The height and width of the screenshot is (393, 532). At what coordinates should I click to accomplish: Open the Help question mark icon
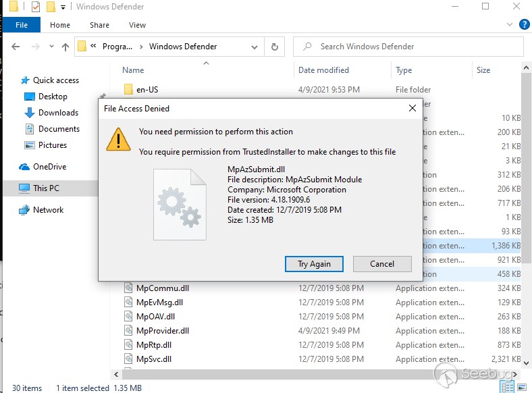(x=524, y=25)
